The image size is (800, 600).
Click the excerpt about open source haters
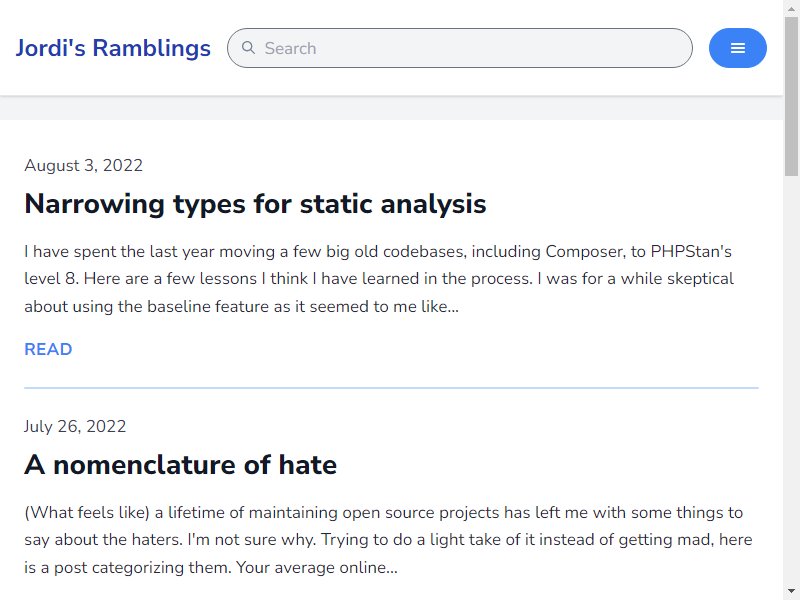pos(388,540)
